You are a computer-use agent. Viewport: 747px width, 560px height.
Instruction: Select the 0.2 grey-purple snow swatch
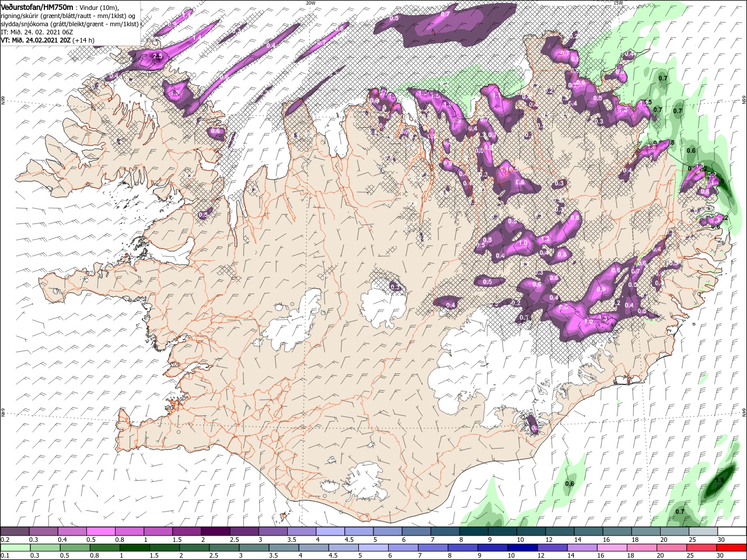[x=15, y=531]
